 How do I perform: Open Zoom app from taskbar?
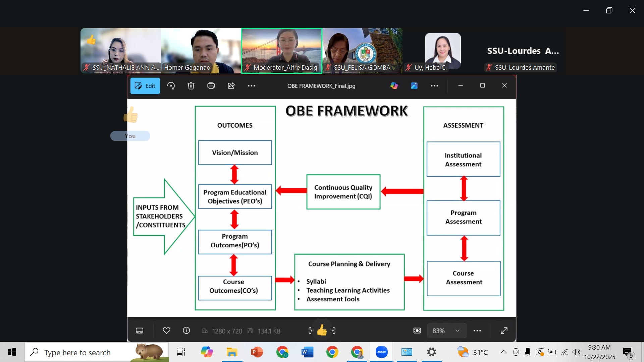point(381,352)
